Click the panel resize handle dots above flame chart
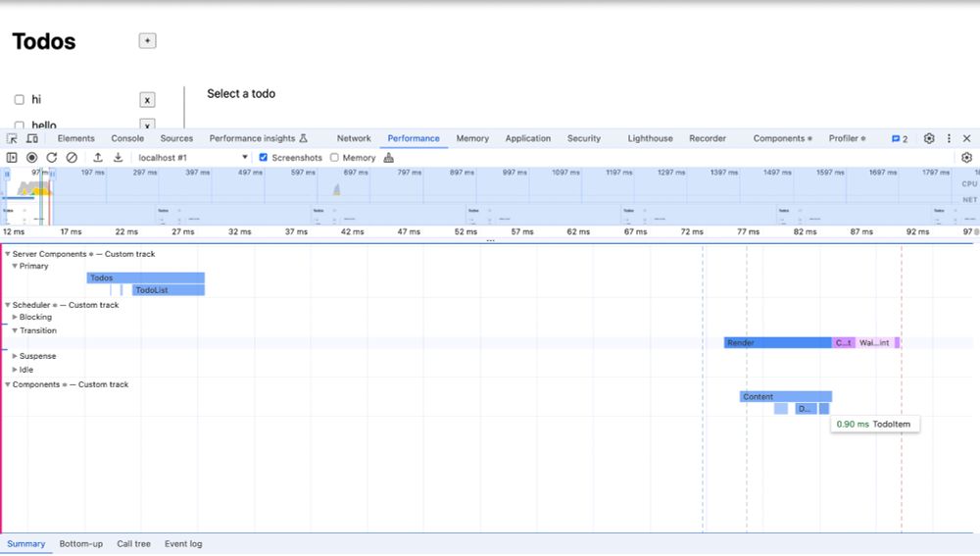 point(490,241)
